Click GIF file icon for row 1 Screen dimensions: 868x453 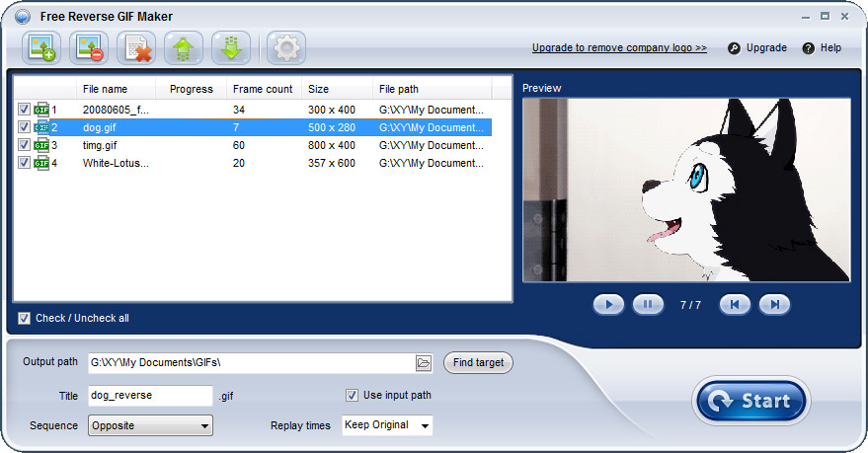(41, 110)
